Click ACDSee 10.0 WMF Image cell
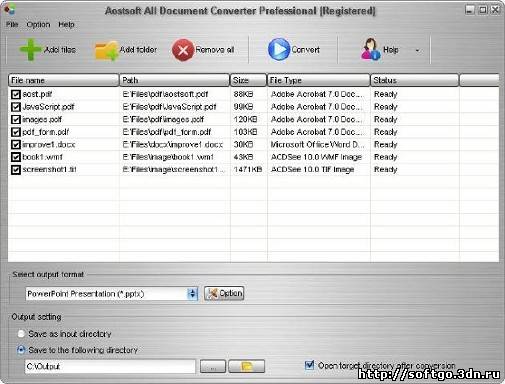 click(x=316, y=157)
